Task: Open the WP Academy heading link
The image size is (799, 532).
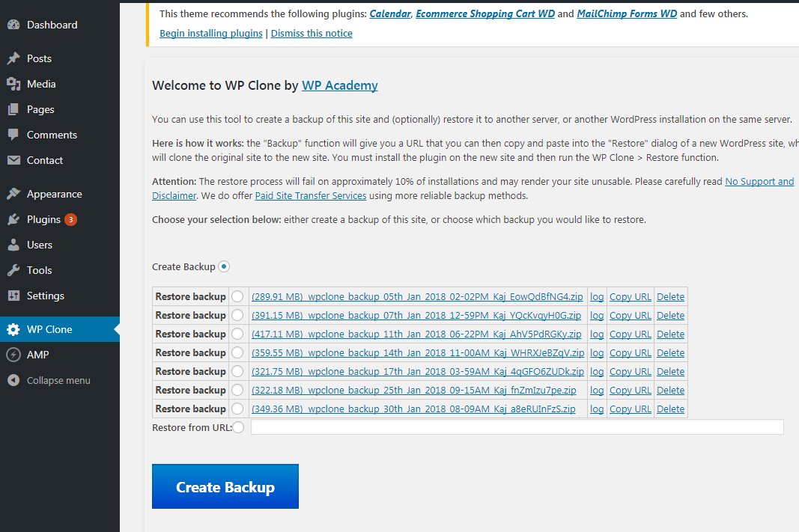Action: (340, 85)
